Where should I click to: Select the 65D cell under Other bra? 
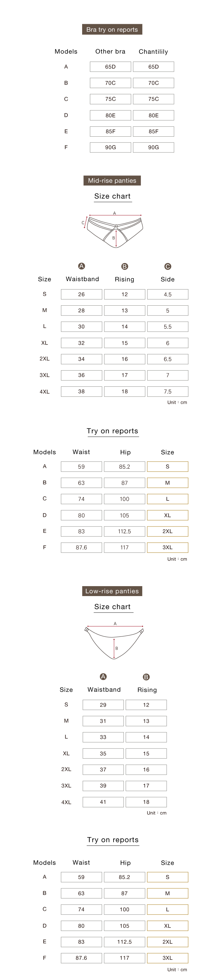pos(110,66)
